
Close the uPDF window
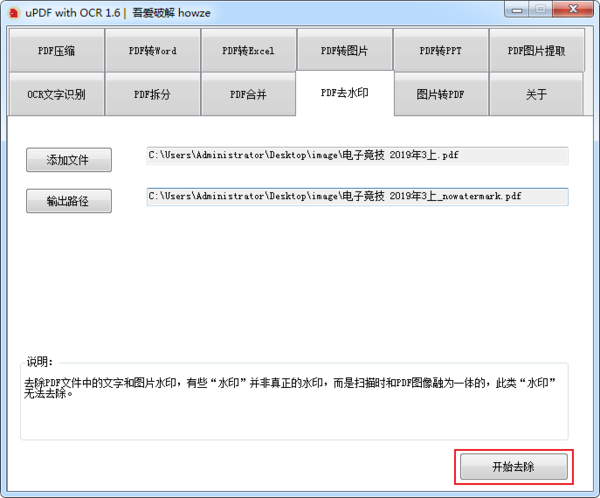click(x=573, y=10)
